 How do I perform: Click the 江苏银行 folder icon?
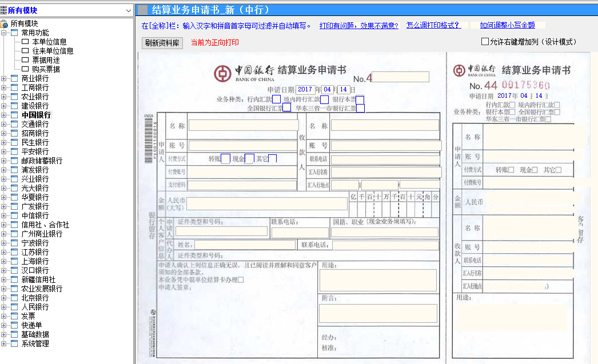[14, 253]
